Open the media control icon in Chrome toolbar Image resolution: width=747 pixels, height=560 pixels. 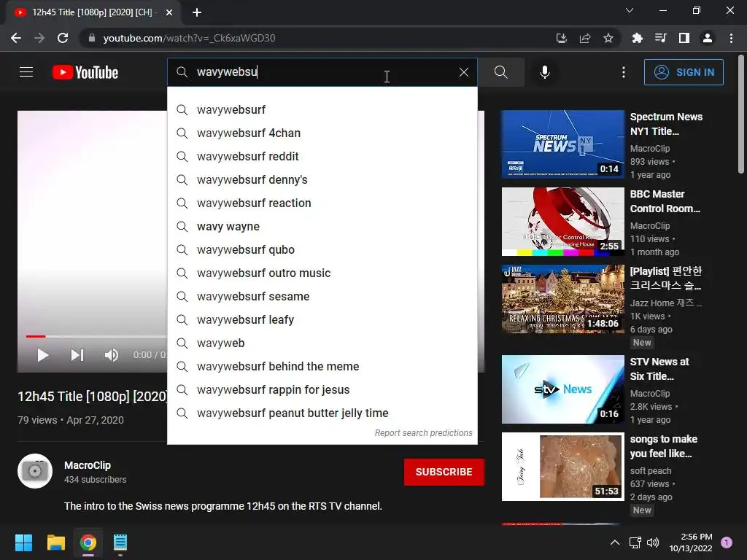click(x=661, y=38)
